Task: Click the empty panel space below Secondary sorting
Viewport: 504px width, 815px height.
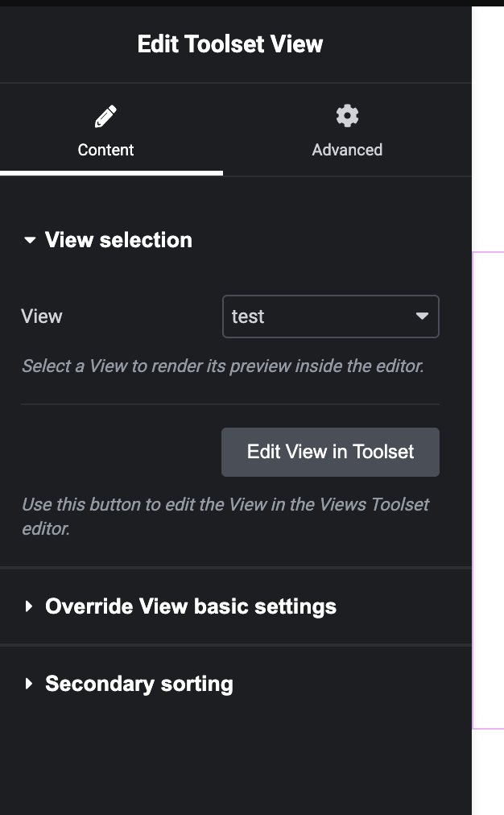Action: tap(233, 765)
